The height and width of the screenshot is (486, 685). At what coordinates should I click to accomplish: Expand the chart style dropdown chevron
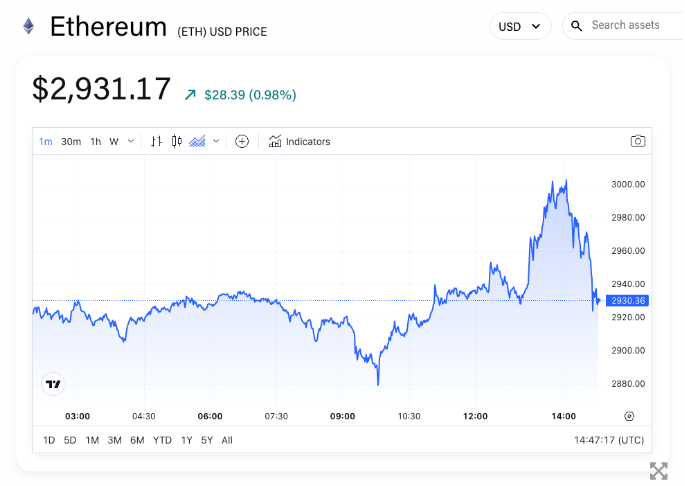tap(216, 141)
